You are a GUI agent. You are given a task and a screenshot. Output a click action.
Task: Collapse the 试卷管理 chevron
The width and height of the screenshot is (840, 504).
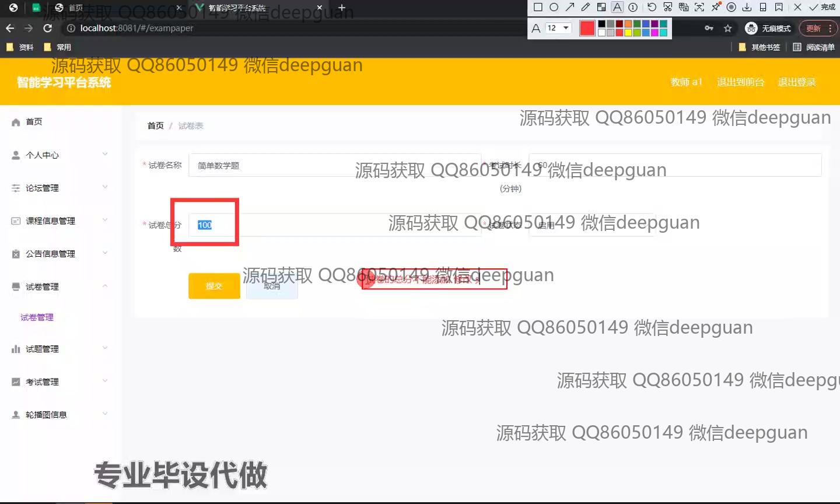tap(105, 286)
